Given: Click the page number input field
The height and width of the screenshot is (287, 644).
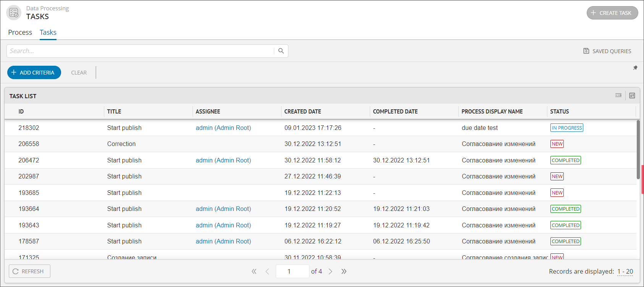Looking at the screenshot, I should click(292, 271).
